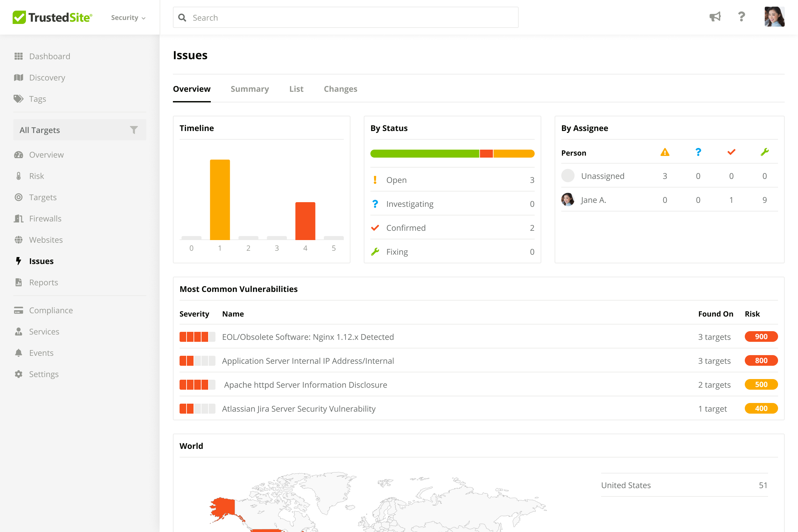Click the Firewalls icon in sidebar
This screenshot has width=798, height=532.
19,218
